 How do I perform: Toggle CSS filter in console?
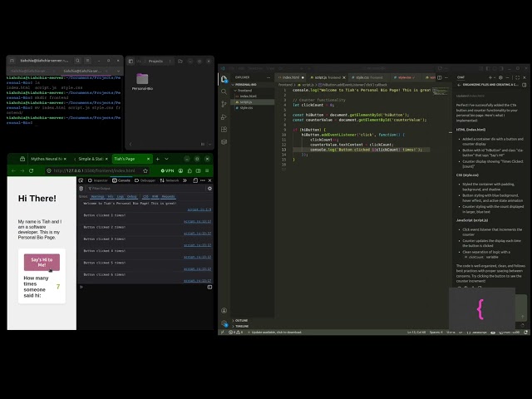click(145, 196)
